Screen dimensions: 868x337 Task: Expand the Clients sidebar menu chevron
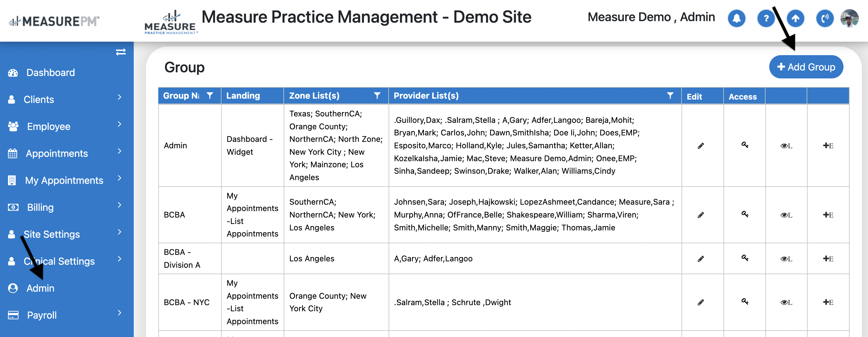click(x=120, y=97)
